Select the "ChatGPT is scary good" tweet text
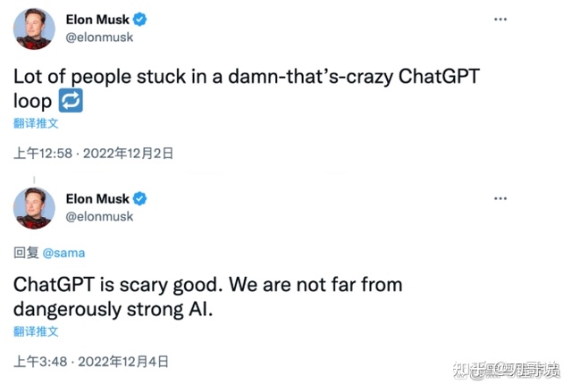The height and width of the screenshot is (392, 572). (208, 297)
